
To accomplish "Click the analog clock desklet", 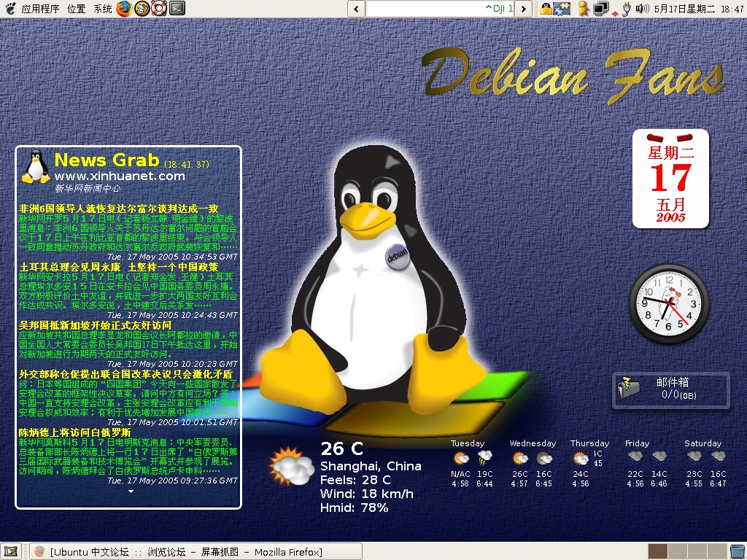I will coord(668,303).
